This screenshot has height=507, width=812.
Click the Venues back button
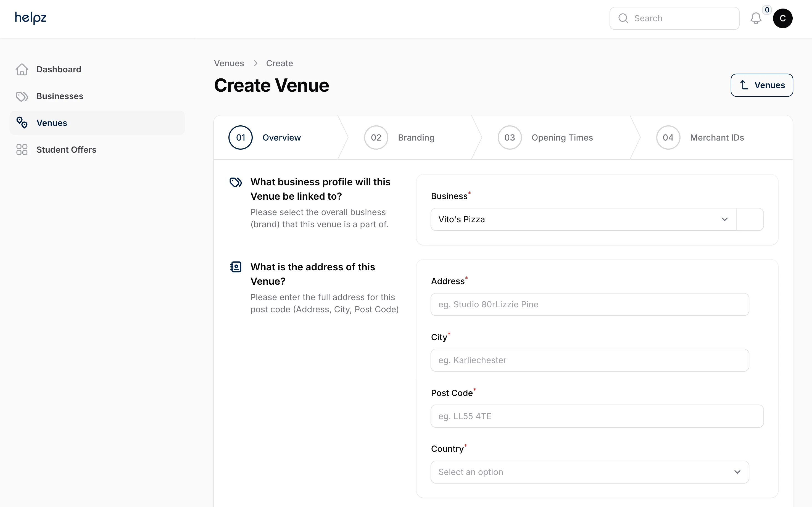pos(762,85)
